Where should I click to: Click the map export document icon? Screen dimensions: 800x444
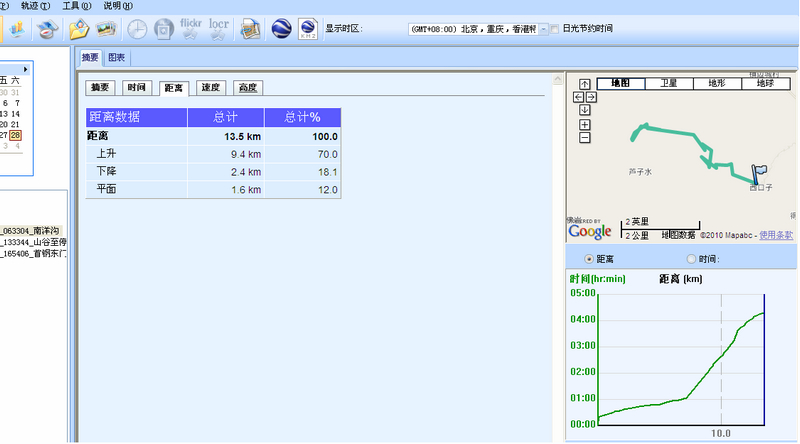click(251, 29)
